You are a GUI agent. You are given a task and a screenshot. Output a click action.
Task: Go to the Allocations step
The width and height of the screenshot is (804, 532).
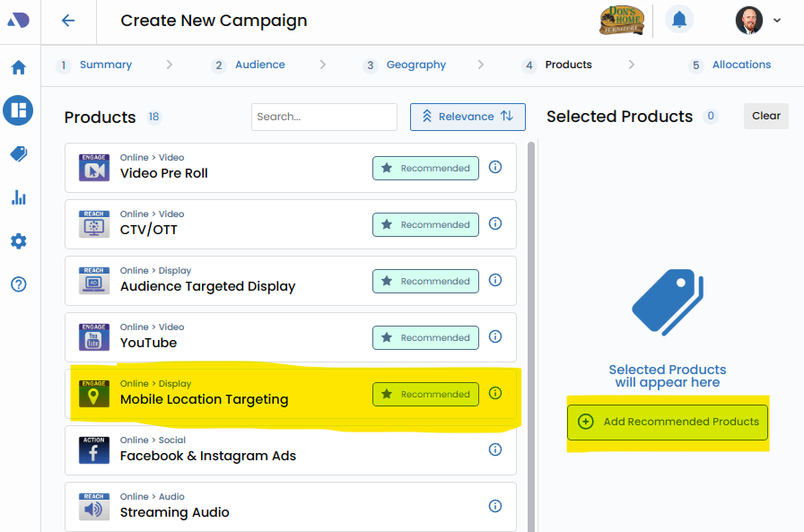pyautogui.click(x=740, y=65)
